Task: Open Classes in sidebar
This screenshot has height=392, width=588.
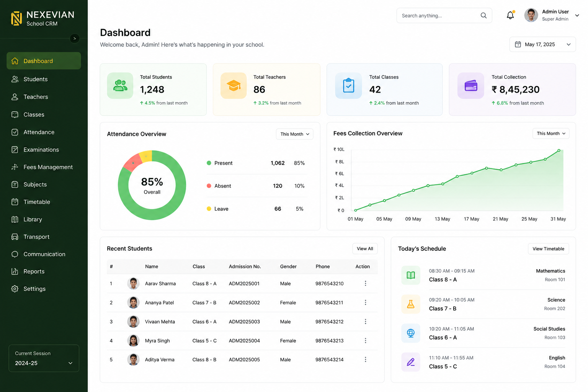Action: click(44, 114)
